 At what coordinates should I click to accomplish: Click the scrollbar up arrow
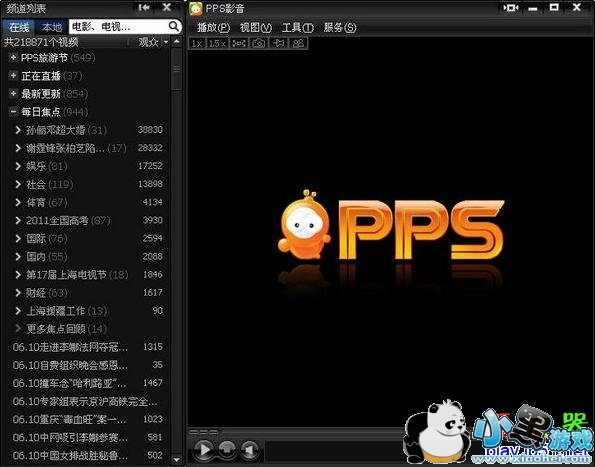176,42
